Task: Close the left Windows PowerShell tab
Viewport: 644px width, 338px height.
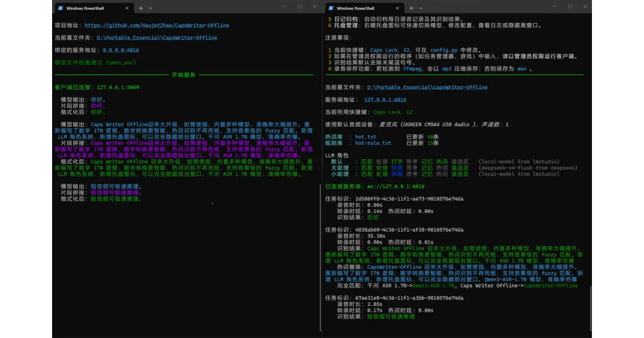Action: 127,8
